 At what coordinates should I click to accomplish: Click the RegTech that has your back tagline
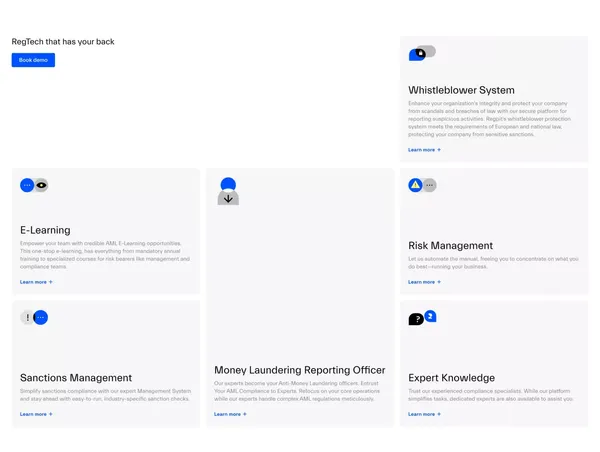[x=63, y=42]
